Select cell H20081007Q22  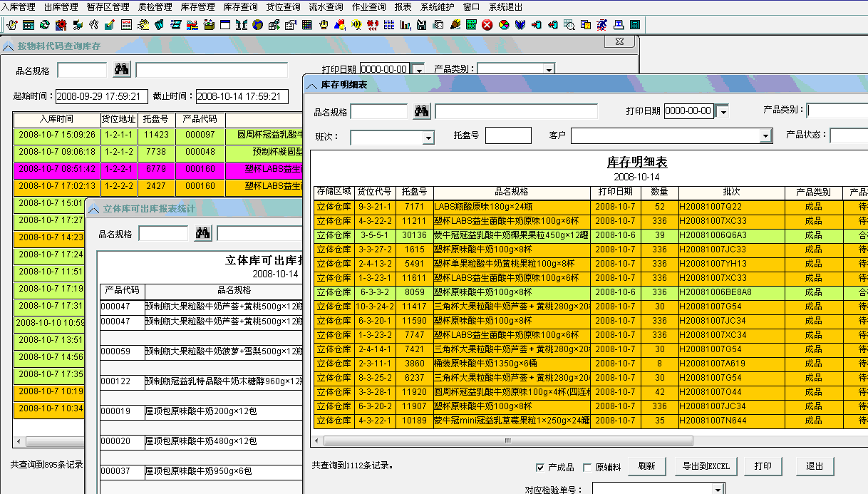click(x=731, y=207)
